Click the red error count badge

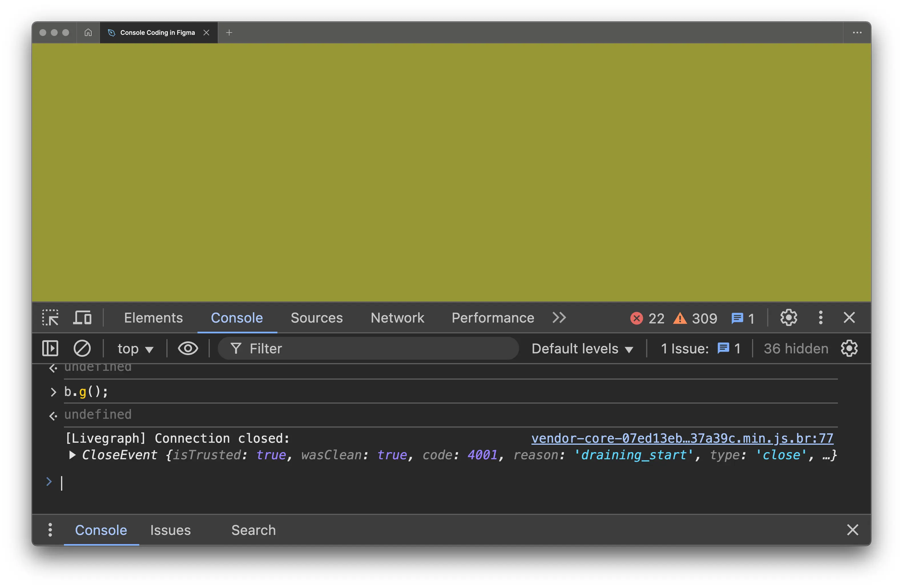pyautogui.click(x=647, y=318)
